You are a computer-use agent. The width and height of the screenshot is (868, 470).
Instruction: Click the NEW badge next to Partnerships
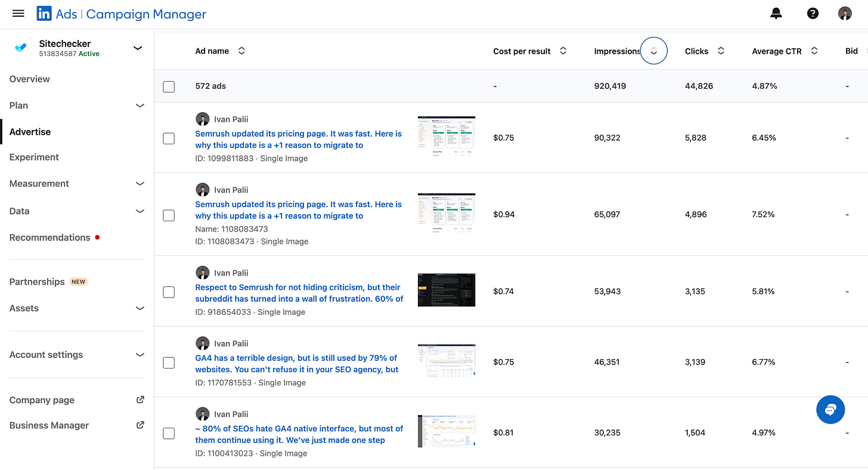[79, 282]
